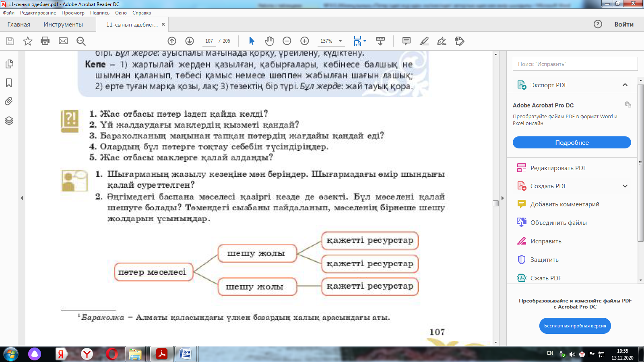Print the document using the printer icon
Image resolution: width=644 pixels, height=362 pixels.
[x=45, y=41]
